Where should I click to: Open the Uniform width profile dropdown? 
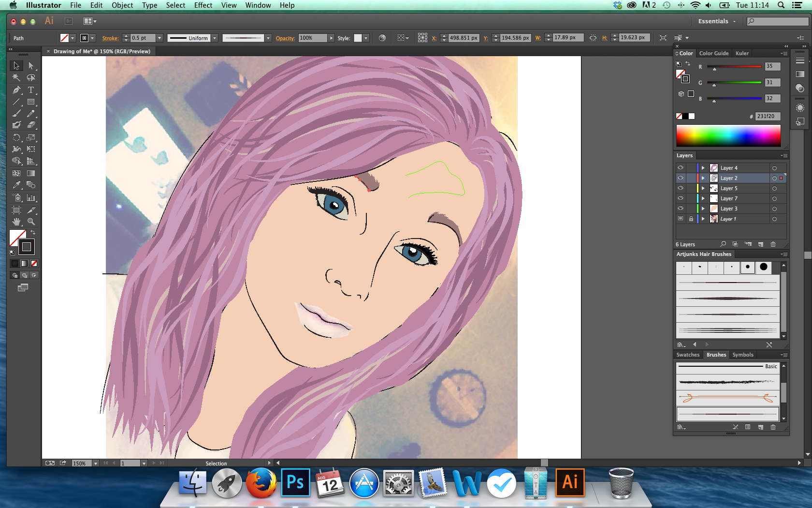pyautogui.click(x=215, y=38)
